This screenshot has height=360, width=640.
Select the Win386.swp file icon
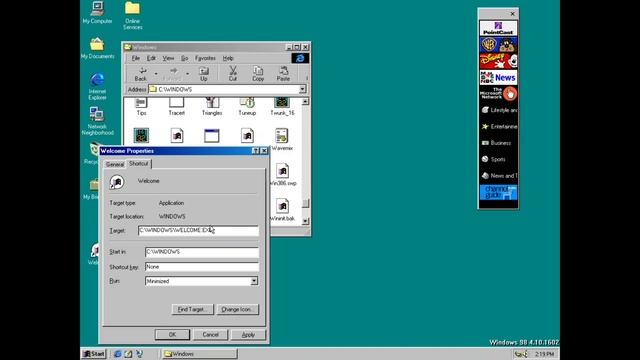[x=282, y=175]
